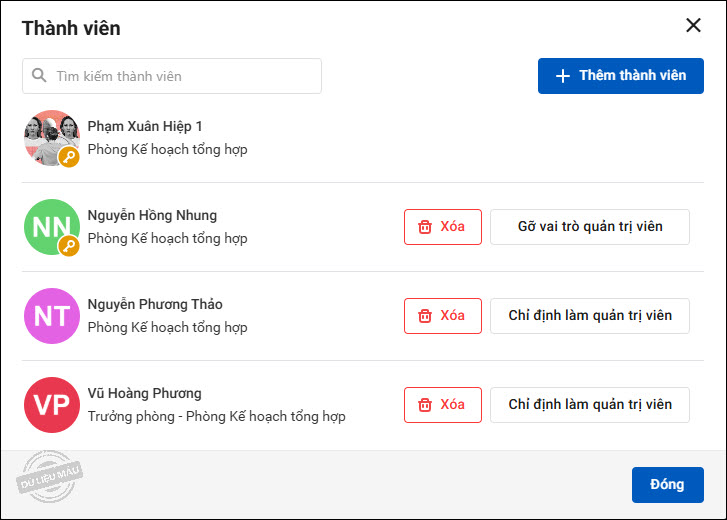Click the plus icon on Thêm thành viên
727x520 pixels.
click(x=563, y=76)
